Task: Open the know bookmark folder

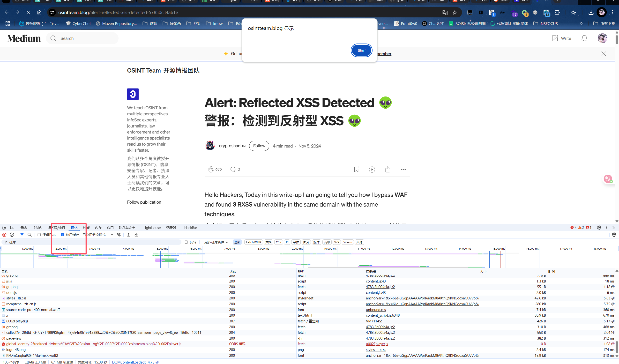Action: coord(215,23)
